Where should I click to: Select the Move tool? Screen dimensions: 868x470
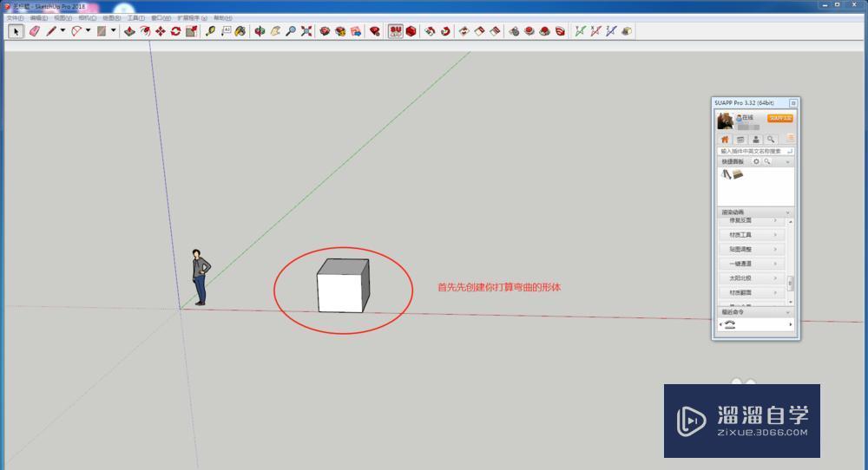pos(161,31)
